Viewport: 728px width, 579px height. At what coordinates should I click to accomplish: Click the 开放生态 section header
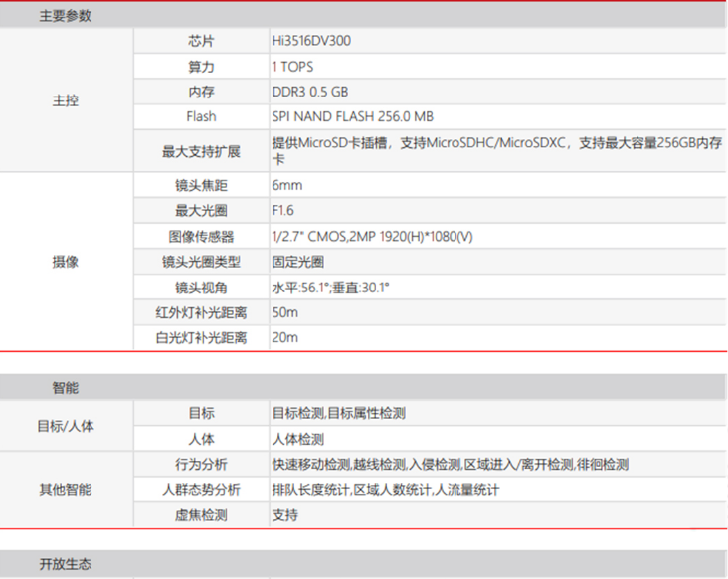click(66, 564)
